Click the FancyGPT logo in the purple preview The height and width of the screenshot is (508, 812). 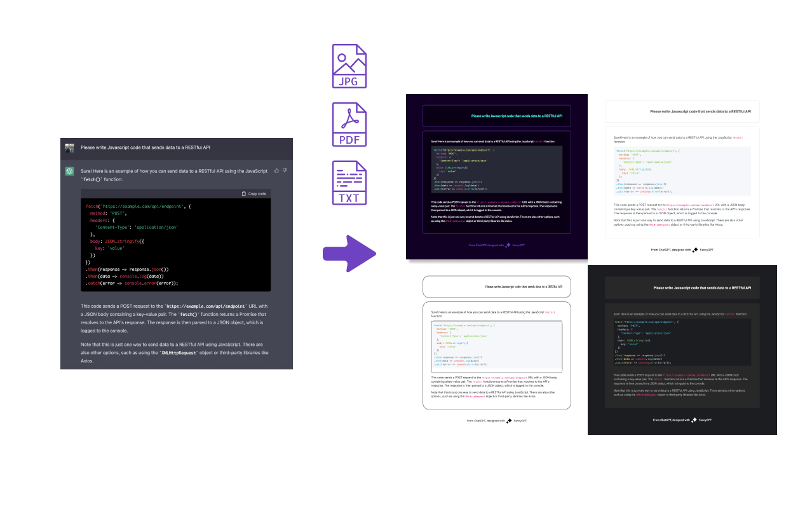pos(508,245)
